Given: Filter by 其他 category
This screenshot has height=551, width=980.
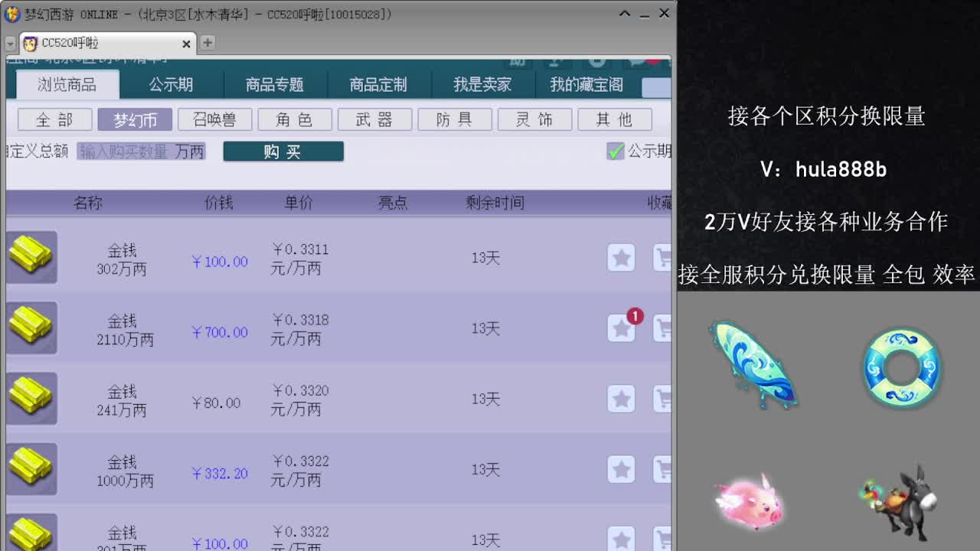Looking at the screenshot, I should [615, 119].
